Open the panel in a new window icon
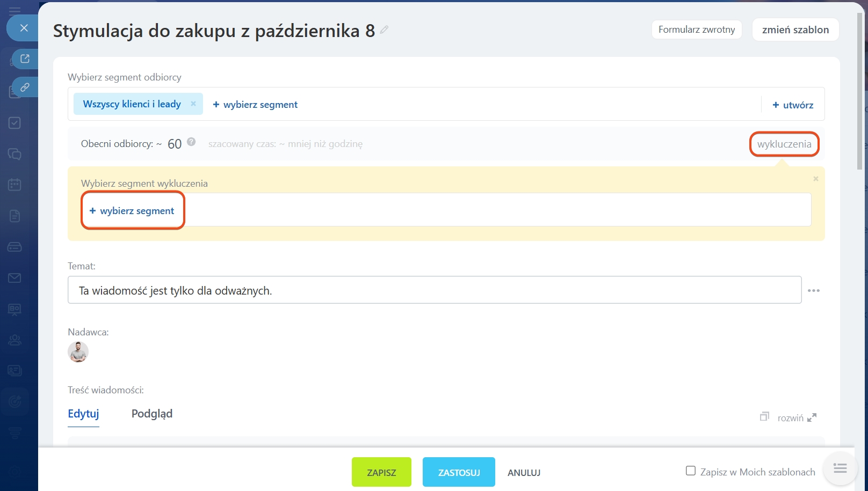868x491 pixels. 25,58
